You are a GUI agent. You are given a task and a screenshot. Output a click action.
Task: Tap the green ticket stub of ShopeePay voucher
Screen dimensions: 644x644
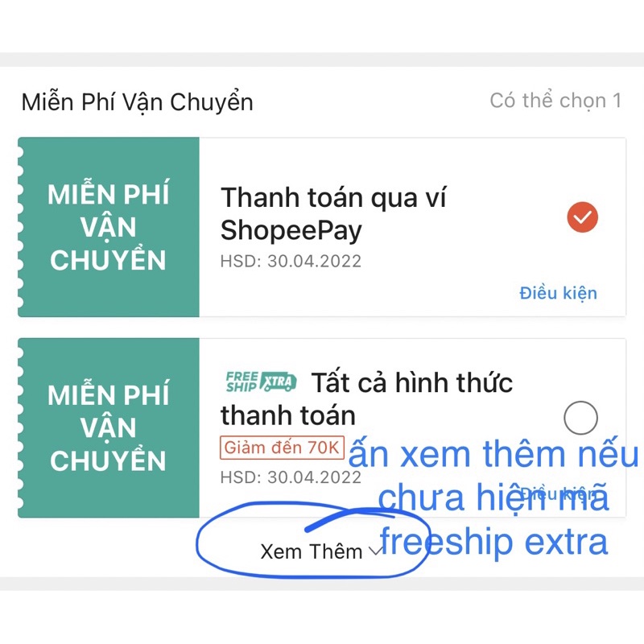coord(109,227)
